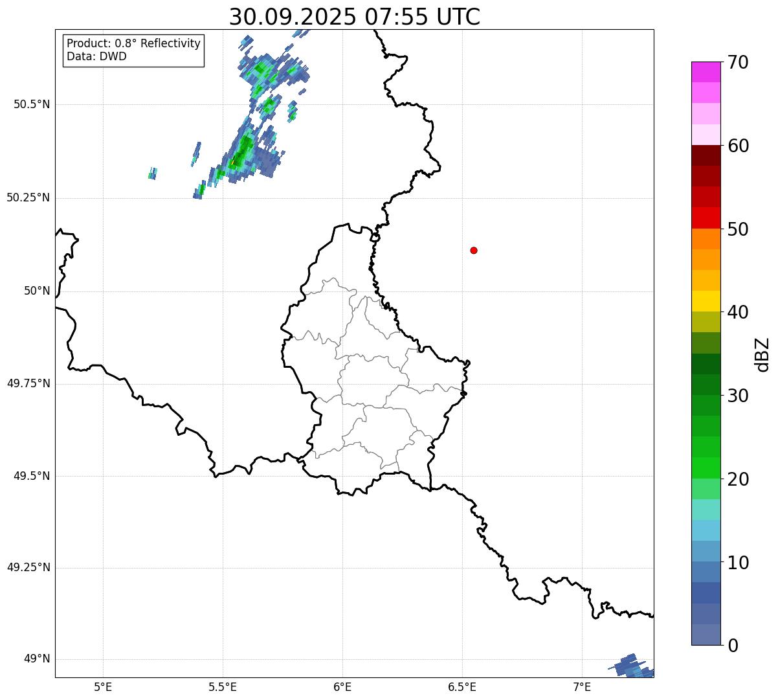Click the 49°N latitude label
The width and height of the screenshot is (778, 700).
(37, 659)
